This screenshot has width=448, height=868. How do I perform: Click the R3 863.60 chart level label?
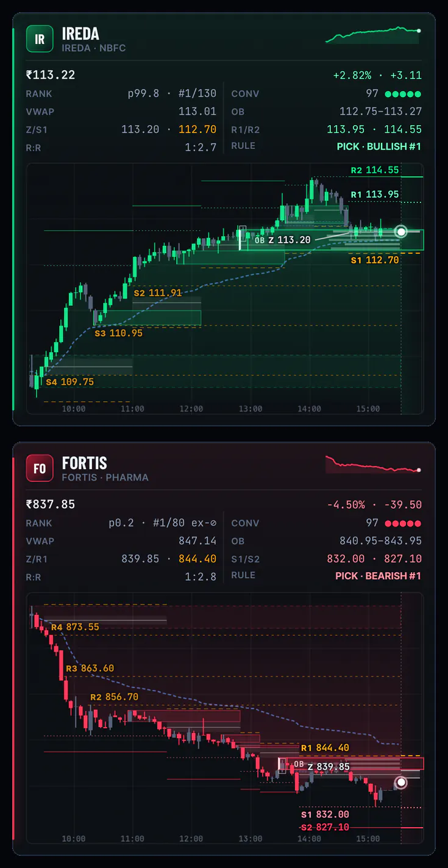point(90,669)
